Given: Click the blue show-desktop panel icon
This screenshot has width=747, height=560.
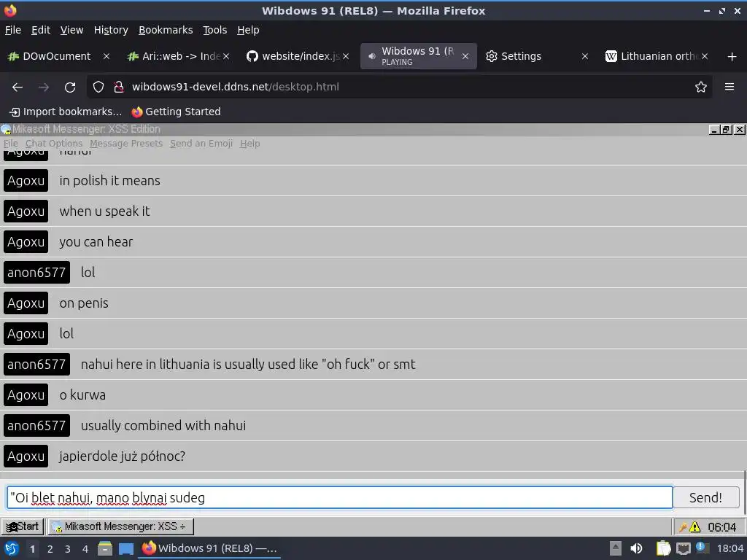Looking at the screenshot, I should (126, 549).
